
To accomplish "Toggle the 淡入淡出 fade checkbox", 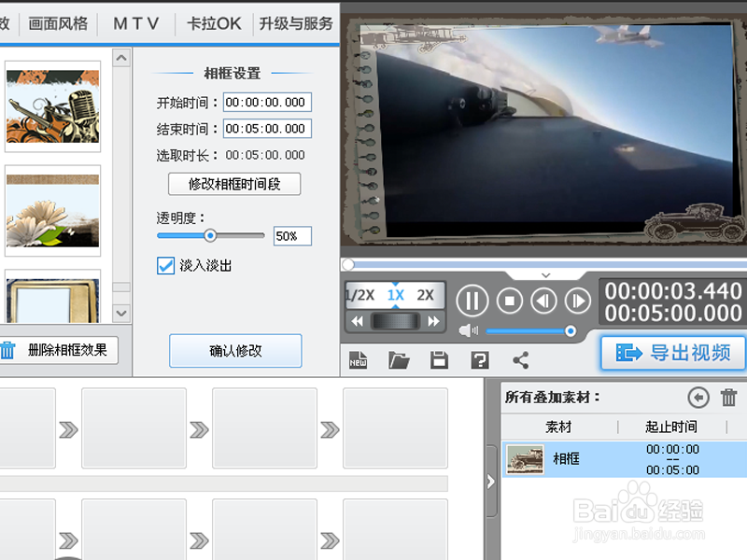I will point(165,266).
